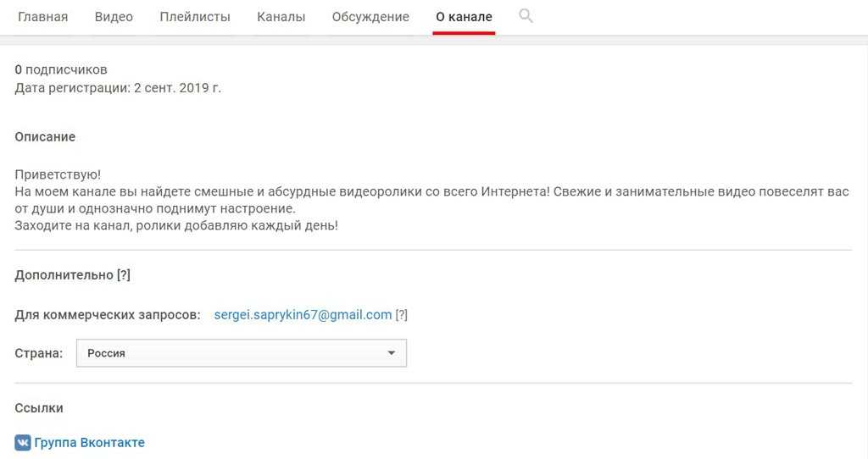Click the VK logo icon beside the group link
Screen dimensions: 868x459
[x=23, y=442]
